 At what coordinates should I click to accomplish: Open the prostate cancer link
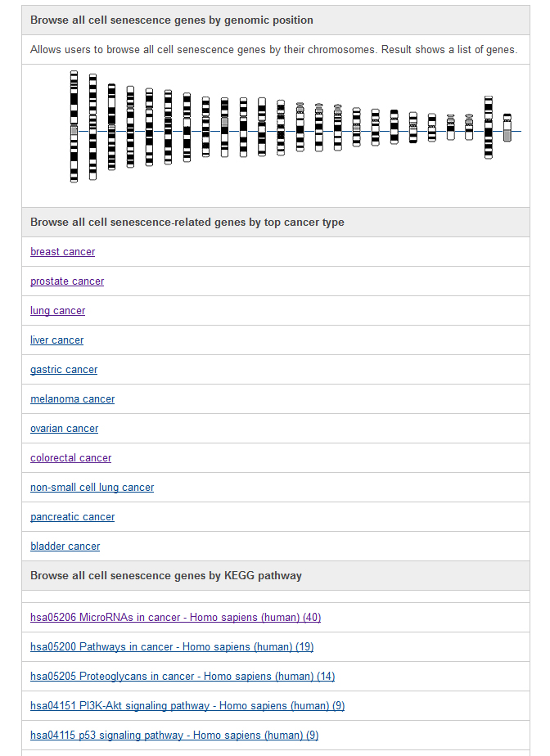pos(67,281)
